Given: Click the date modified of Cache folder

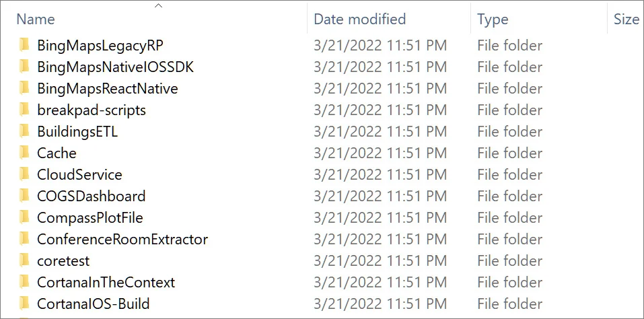Looking at the screenshot, I should click(380, 153).
